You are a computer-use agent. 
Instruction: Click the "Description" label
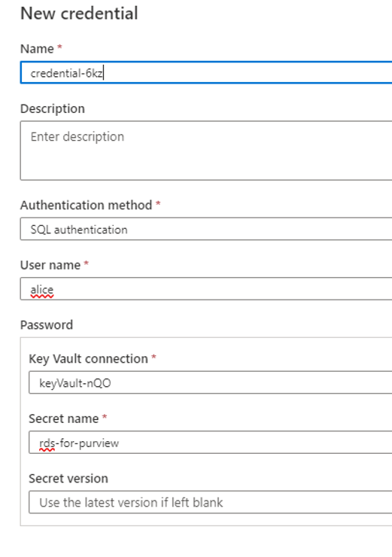53,108
